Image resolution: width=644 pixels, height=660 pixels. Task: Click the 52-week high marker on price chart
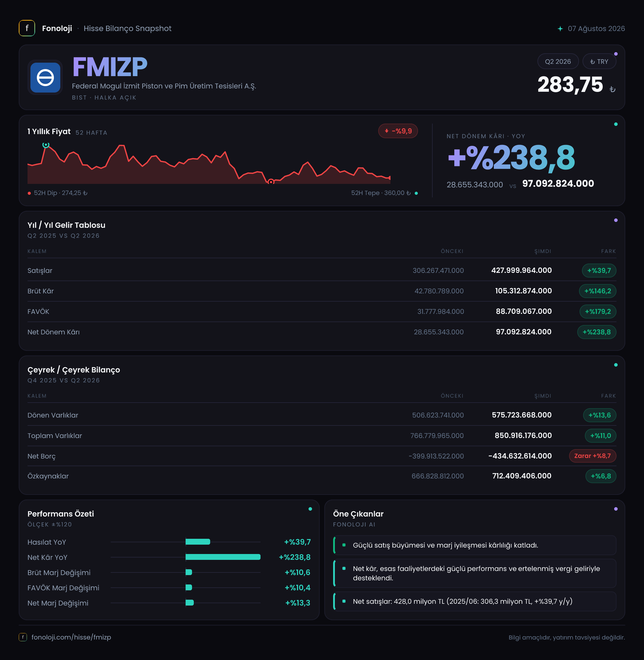(x=46, y=145)
